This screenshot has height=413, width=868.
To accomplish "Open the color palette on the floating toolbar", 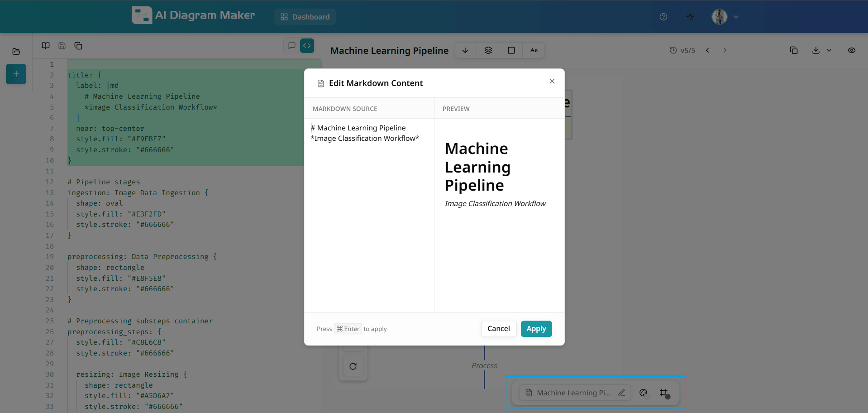I will tap(643, 393).
